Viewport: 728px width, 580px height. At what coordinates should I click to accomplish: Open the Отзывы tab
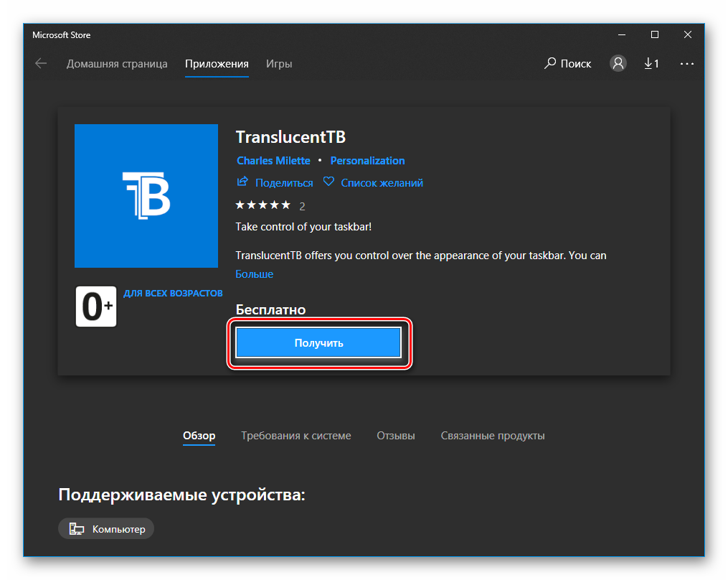tap(396, 436)
